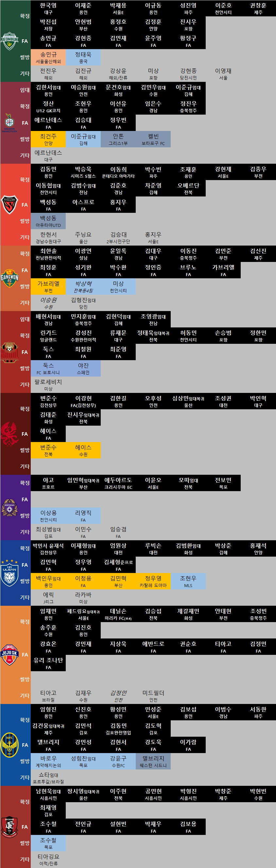Click the 이영재 서울 entry
The image size is (276, 868).
click(223, 74)
